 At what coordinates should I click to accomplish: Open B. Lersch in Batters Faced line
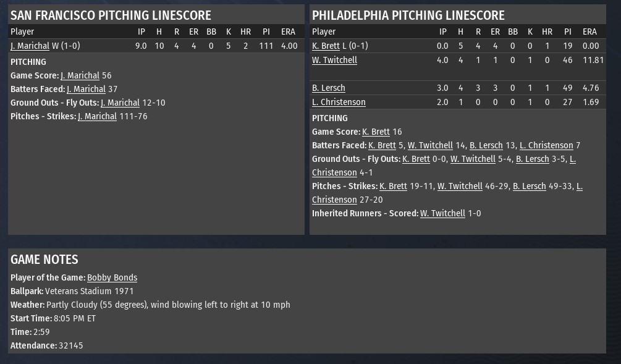[x=486, y=145]
